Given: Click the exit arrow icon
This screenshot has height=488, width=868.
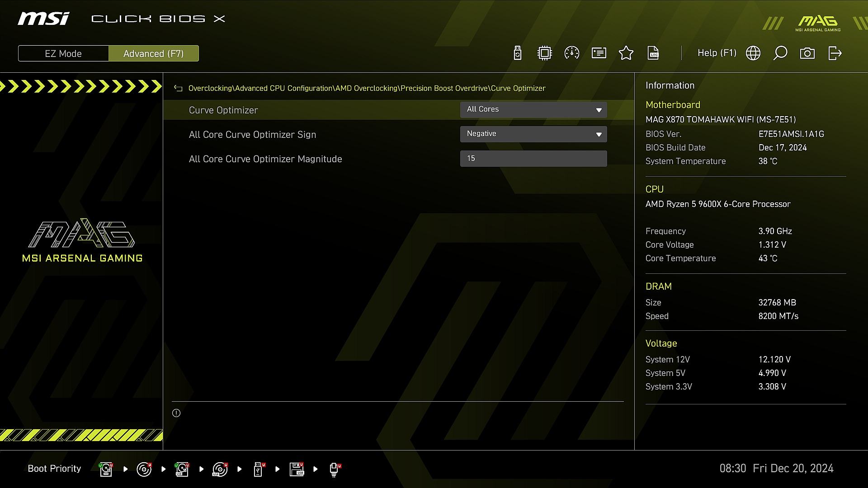Looking at the screenshot, I should (835, 53).
